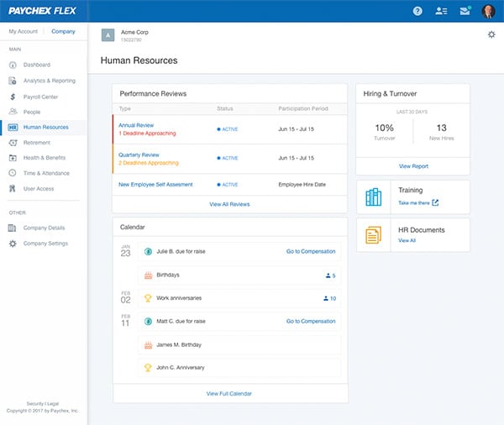Click the Analytics & Reporting icon
The height and width of the screenshot is (425, 504).
[x=13, y=81]
